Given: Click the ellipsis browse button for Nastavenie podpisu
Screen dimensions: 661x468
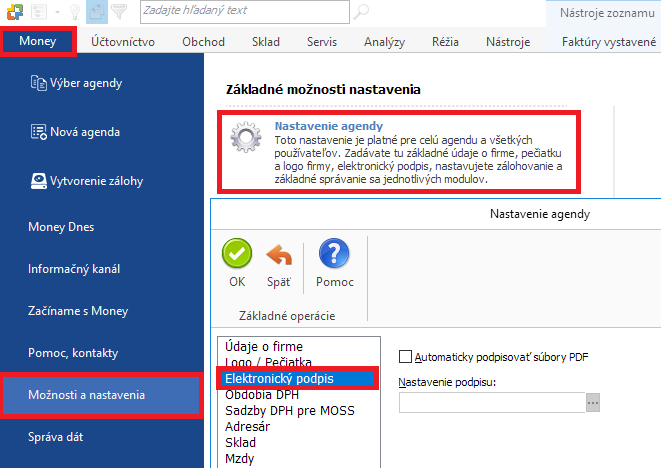Looking at the screenshot, I should click(x=593, y=403).
